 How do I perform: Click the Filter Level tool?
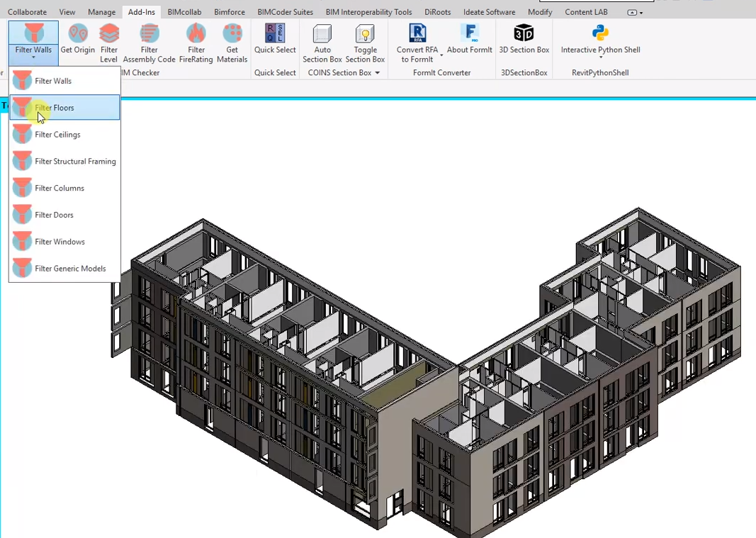[109, 35]
